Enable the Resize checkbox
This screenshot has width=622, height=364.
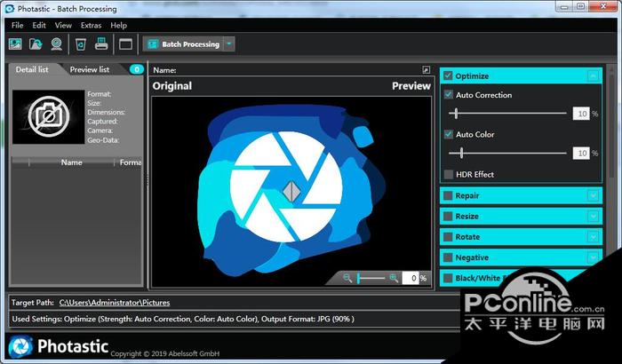click(x=448, y=216)
